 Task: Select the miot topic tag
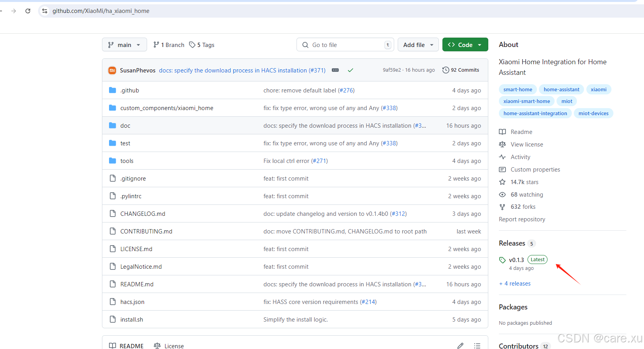point(567,101)
